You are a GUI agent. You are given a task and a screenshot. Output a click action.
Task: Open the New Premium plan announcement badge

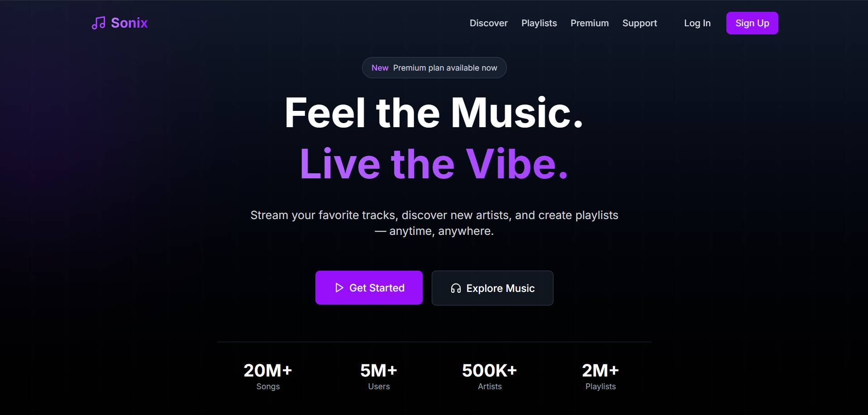(x=434, y=68)
